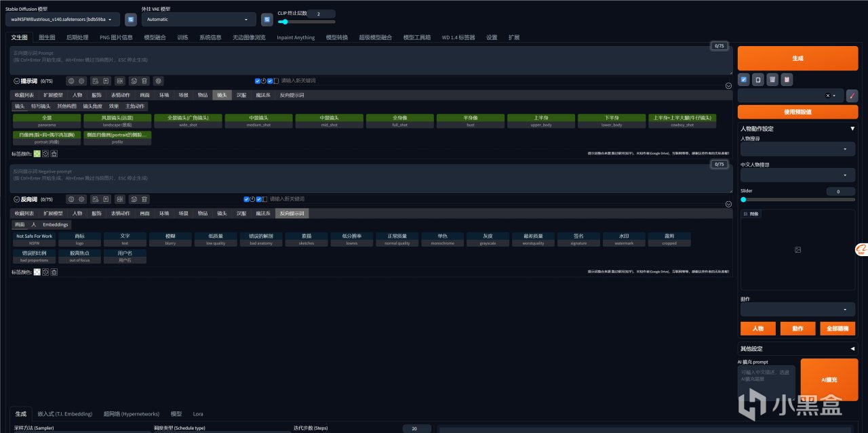The width and height of the screenshot is (868, 433).
Task: Click the circular reset icon beside prompt tag color
Action: point(45,154)
